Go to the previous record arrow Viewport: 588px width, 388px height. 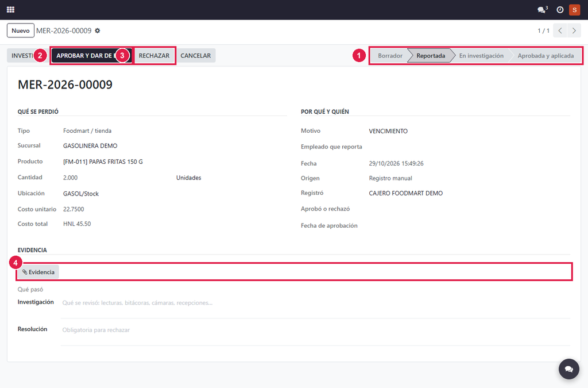click(560, 31)
